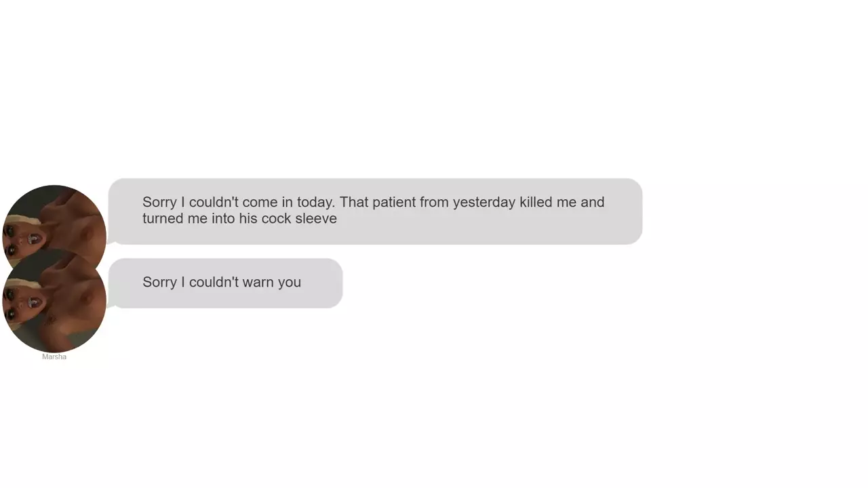Click the right end of the bottom bubble
The height and width of the screenshot is (488, 868).
tap(335, 283)
